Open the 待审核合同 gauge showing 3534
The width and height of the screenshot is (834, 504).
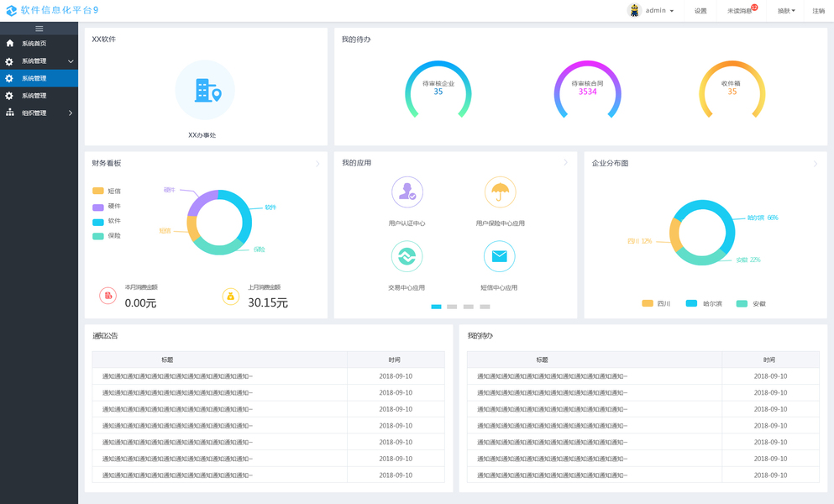pos(587,89)
